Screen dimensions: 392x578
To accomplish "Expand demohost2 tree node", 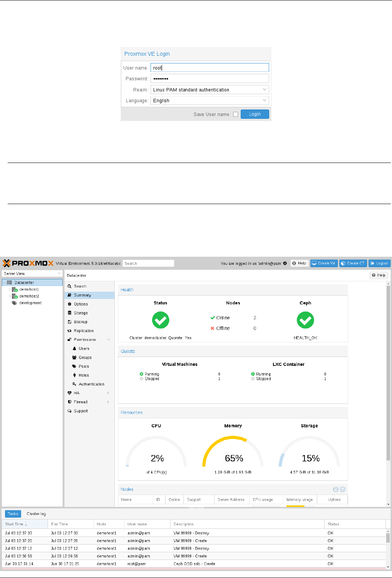I will coord(10,296).
